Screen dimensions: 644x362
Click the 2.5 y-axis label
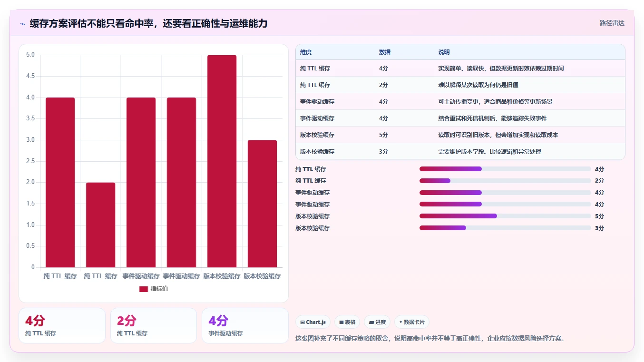click(30, 161)
